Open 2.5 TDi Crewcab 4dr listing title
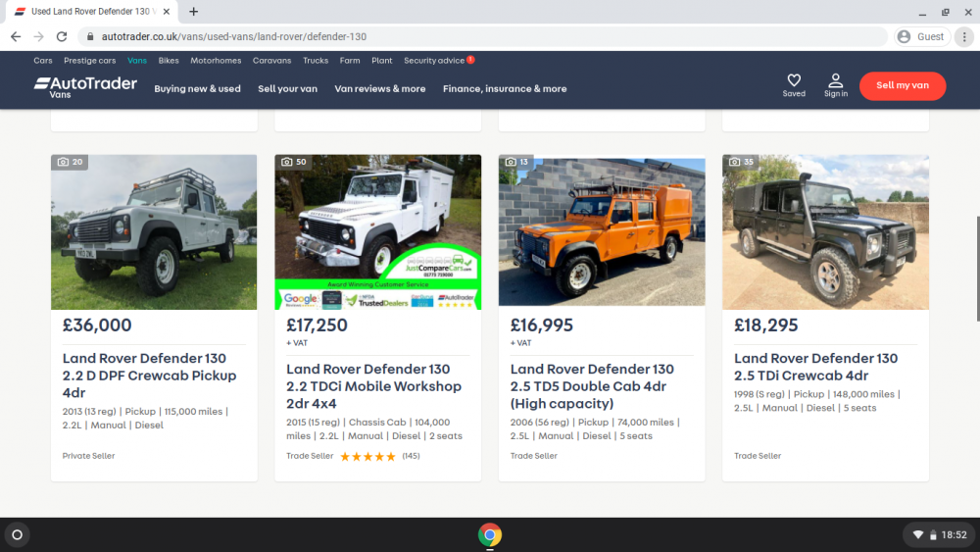 [x=815, y=367]
